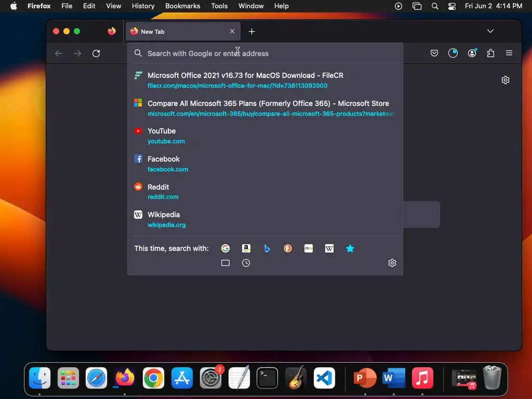Open Finder from the Dock

tap(39, 378)
